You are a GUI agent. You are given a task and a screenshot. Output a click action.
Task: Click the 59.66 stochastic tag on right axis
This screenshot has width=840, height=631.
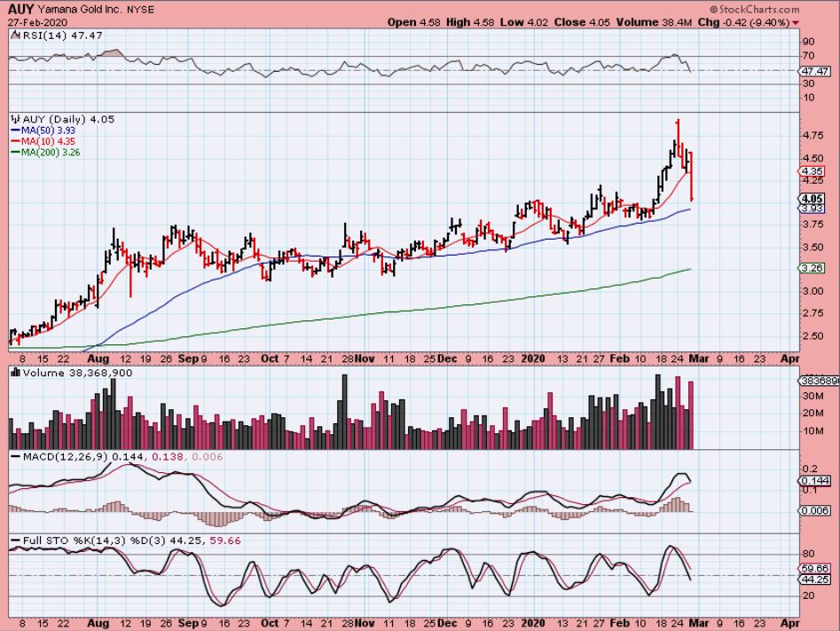(x=815, y=569)
